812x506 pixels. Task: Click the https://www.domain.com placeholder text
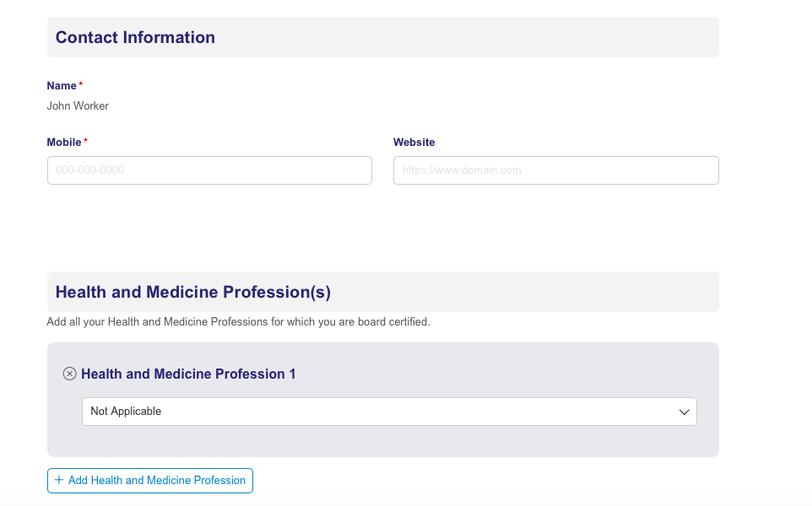462,170
